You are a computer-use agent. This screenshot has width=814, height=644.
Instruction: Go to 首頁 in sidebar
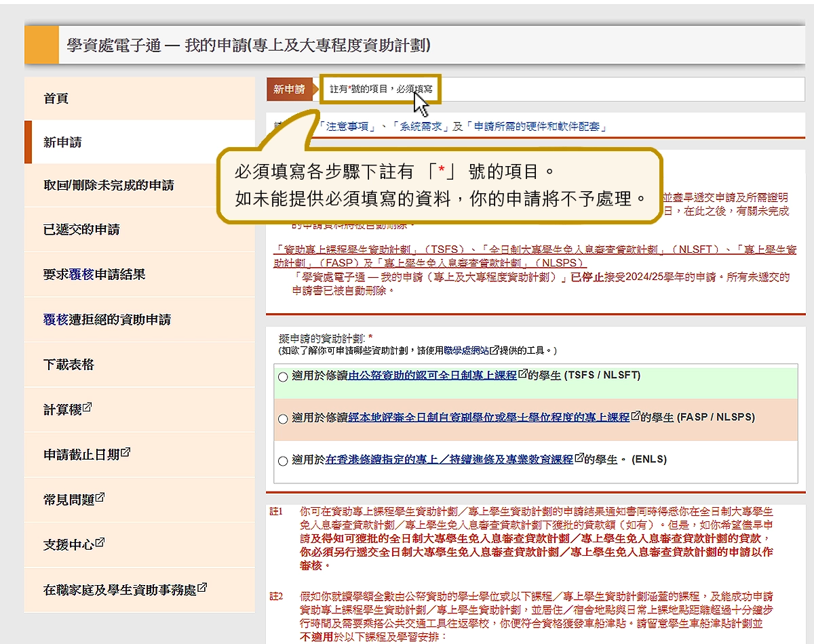pyautogui.click(x=56, y=99)
